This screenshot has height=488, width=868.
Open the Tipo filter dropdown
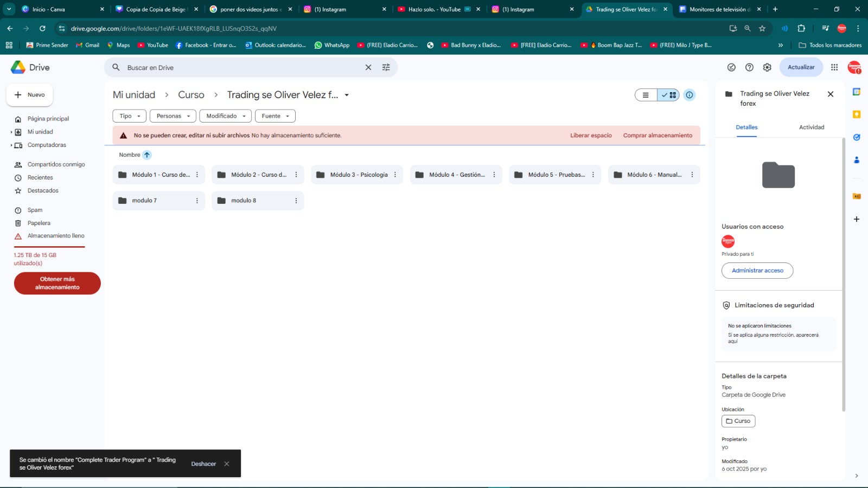tap(129, 116)
